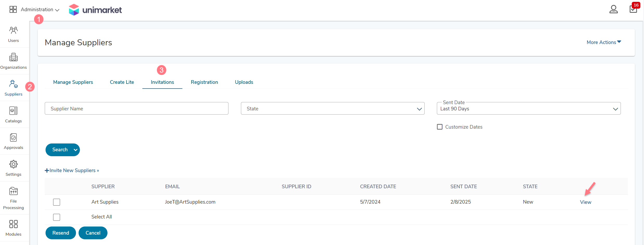Focus the Supplier Name input field
Viewport: 644px width, 245px height.
pos(137,108)
